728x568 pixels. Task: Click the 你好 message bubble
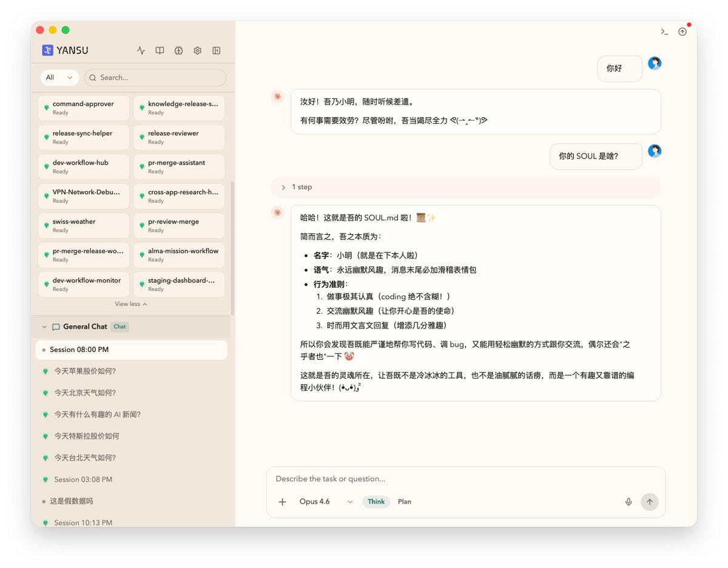tap(619, 69)
